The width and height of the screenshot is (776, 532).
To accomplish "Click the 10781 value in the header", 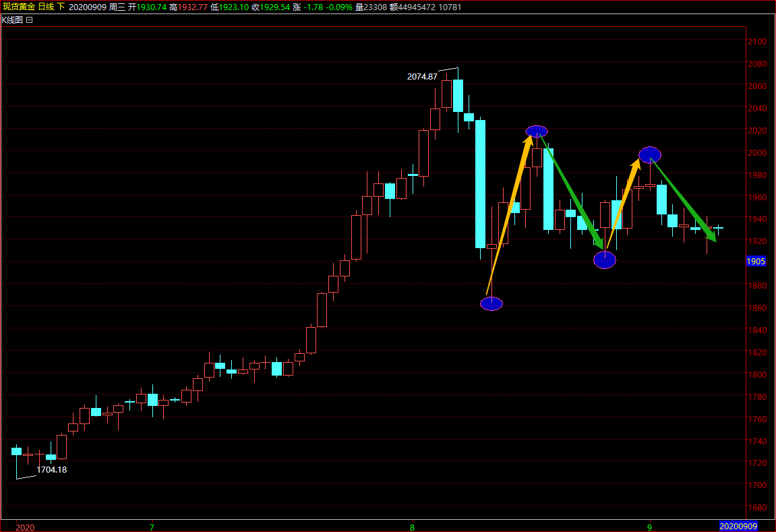I will [450, 7].
